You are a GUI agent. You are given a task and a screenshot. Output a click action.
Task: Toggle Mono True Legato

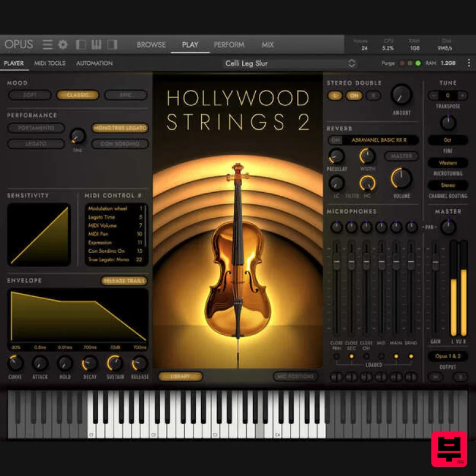coord(120,128)
